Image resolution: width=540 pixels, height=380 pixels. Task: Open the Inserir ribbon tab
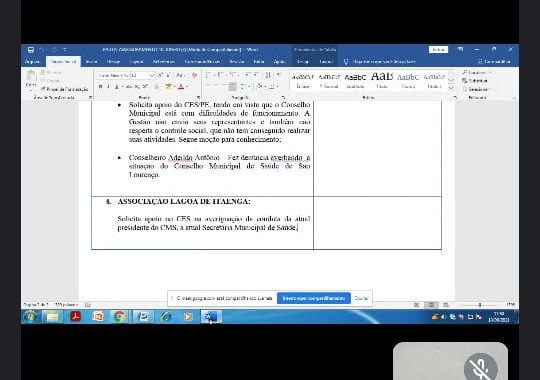(91, 62)
